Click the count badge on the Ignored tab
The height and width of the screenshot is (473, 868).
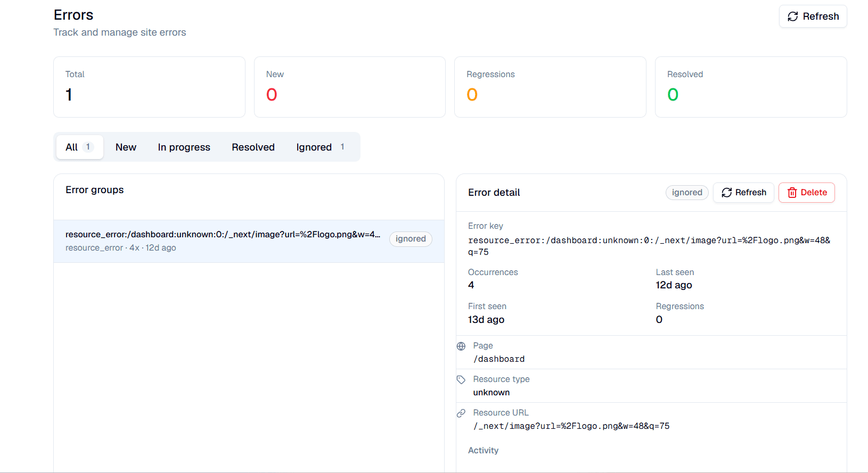click(x=342, y=147)
